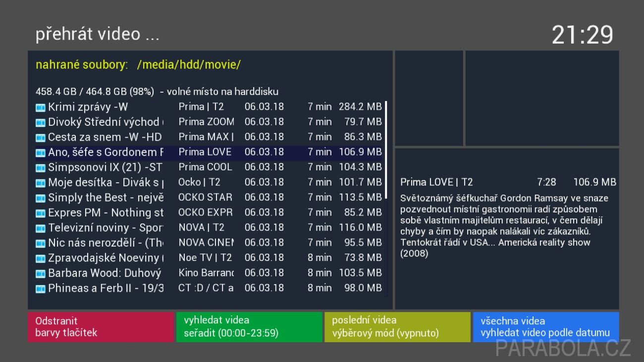The height and width of the screenshot is (362, 644).
Task: Click the OCKO STAR channel cell
Action: pyautogui.click(x=205, y=197)
